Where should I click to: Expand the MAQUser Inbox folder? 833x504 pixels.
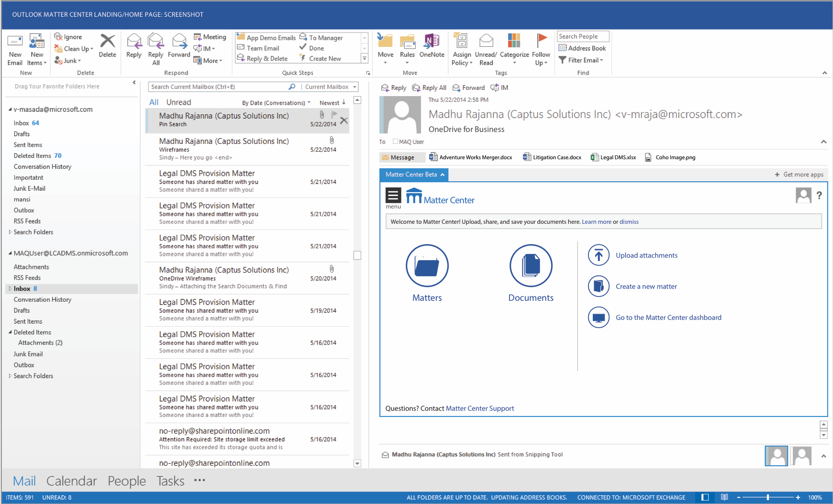click(10, 289)
